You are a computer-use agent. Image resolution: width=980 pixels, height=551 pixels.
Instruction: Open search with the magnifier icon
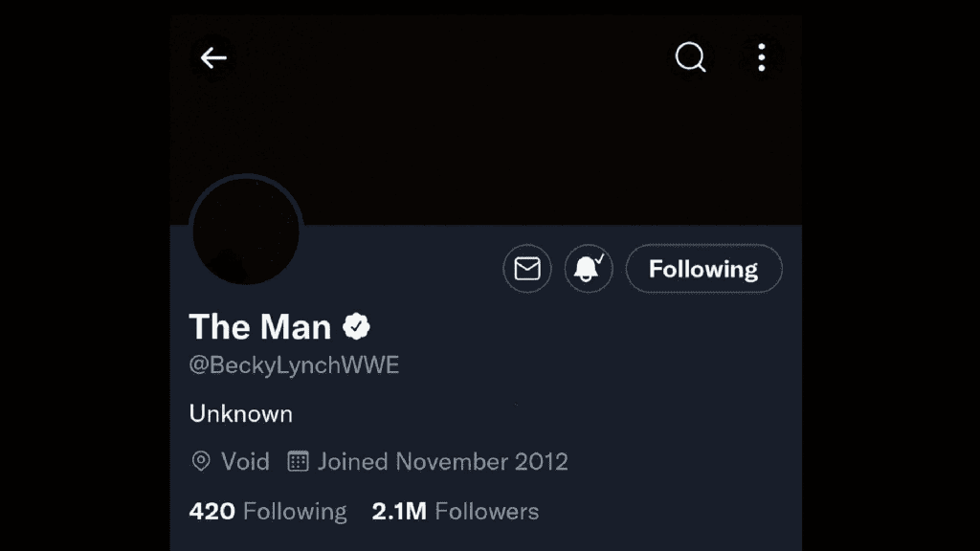pyautogui.click(x=690, y=58)
